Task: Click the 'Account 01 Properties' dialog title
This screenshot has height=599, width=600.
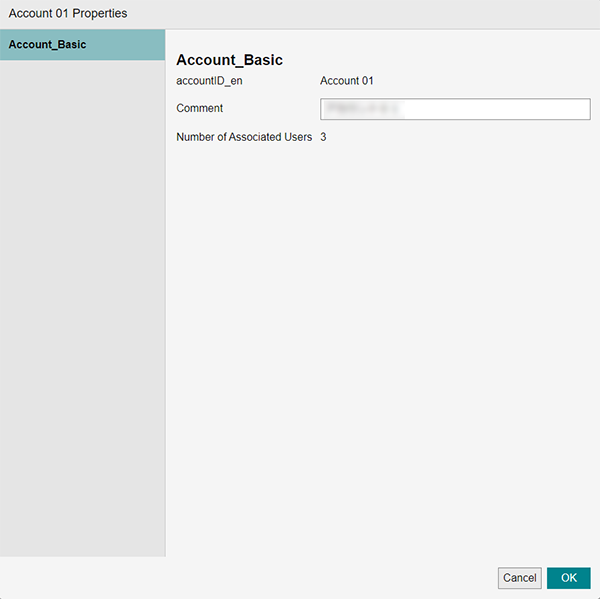Action: coord(68,13)
